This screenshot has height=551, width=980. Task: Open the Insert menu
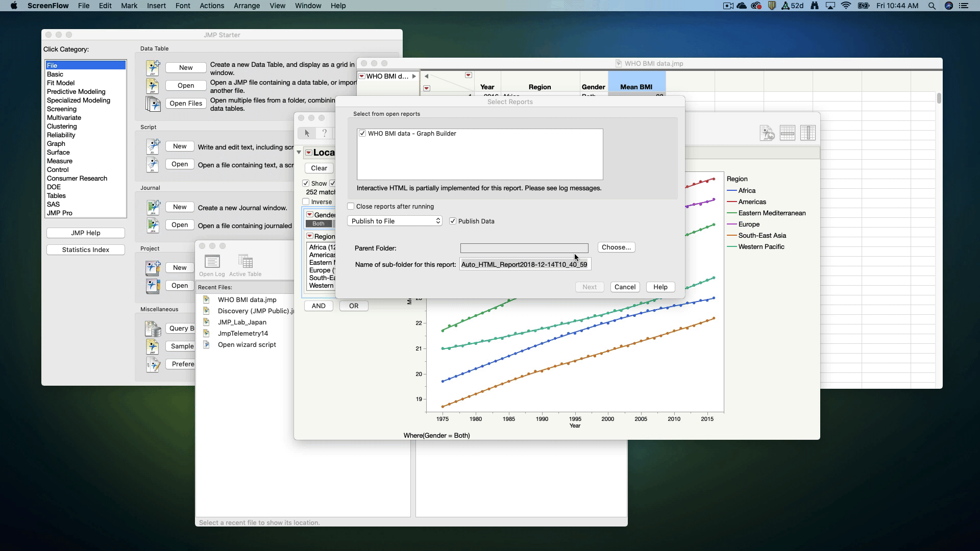156,6
